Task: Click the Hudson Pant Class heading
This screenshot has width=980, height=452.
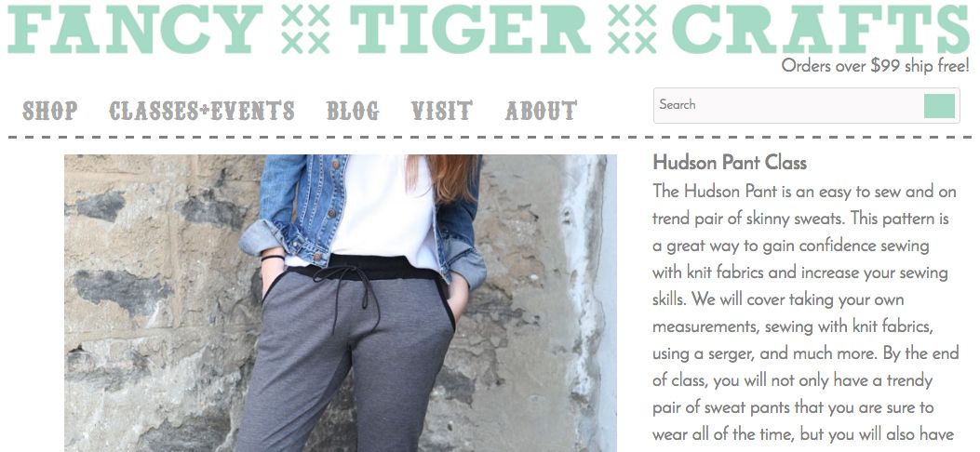Action: [x=730, y=163]
